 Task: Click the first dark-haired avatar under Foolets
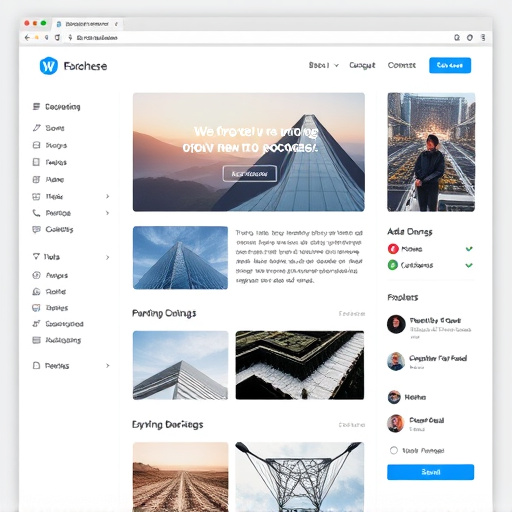point(396,324)
